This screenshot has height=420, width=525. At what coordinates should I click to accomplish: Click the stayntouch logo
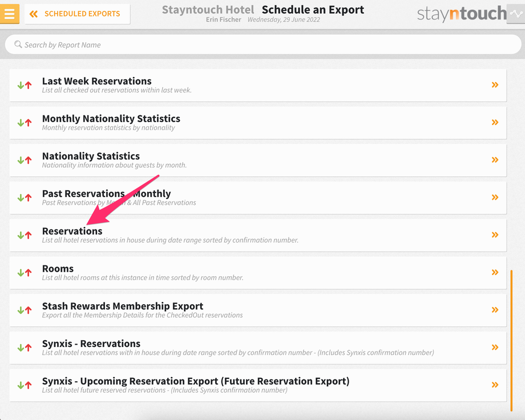[x=462, y=14]
